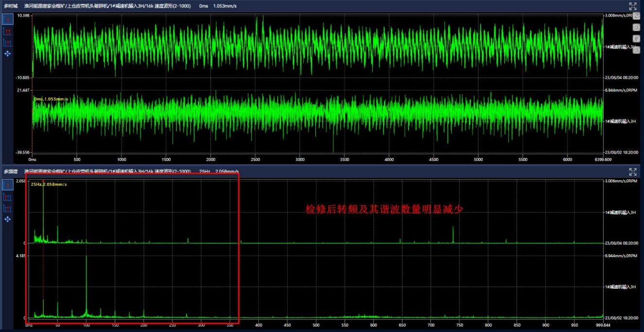Image resolution: width=644 pixels, height=332 pixels.
Task: Click the lower clock history button
Action: pos(636,50)
